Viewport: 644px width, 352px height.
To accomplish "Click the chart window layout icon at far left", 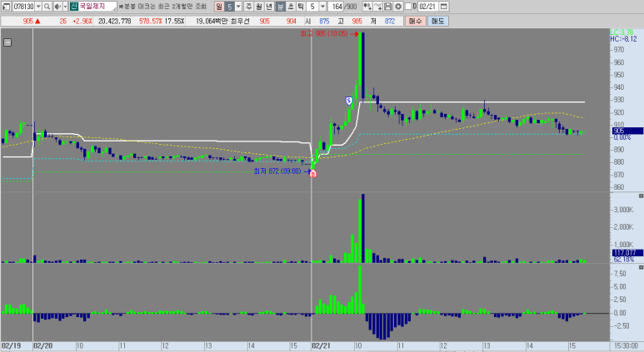I will click(x=6, y=7).
